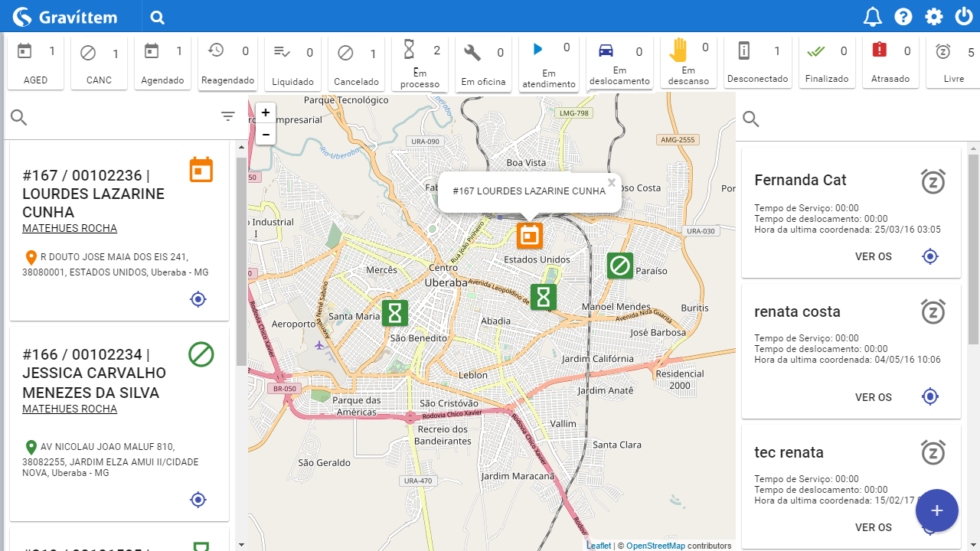Open the notifications bell icon
Image resolution: width=980 pixels, height=551 pixels.
873,17
